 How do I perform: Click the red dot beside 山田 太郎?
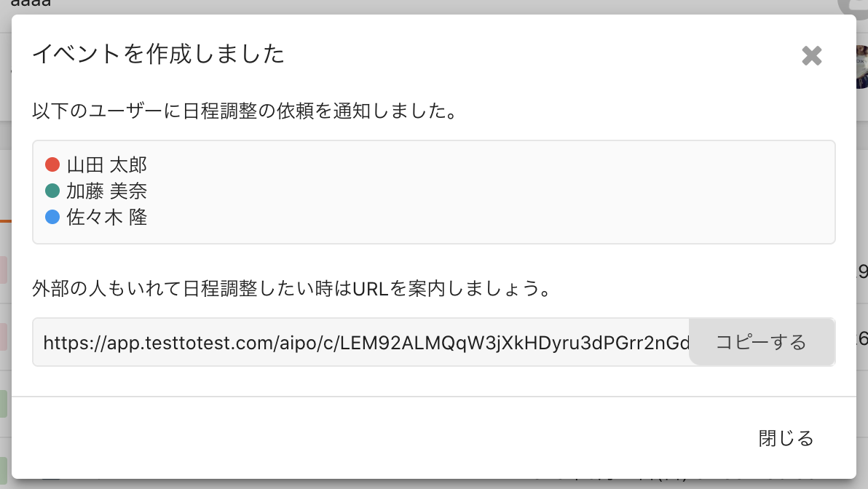coord(52,164)
